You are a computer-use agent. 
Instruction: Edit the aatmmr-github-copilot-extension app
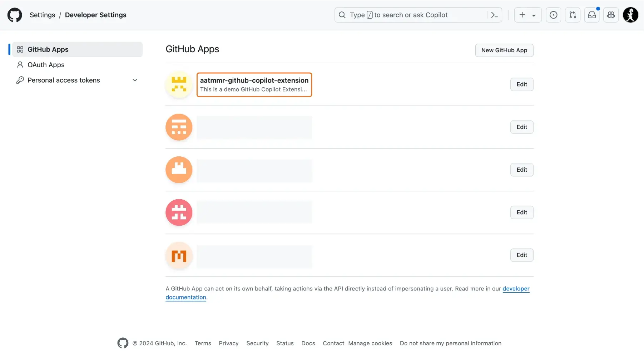click(522, 84)
